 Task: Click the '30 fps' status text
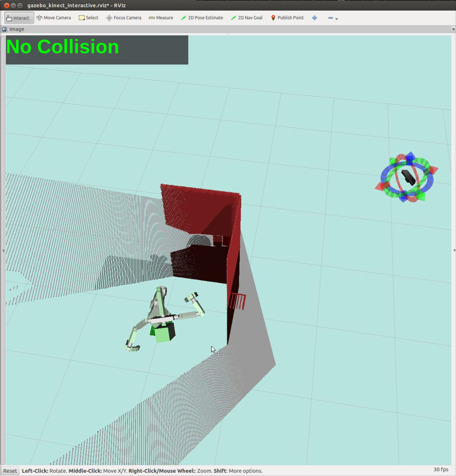[x=441, y=469]
